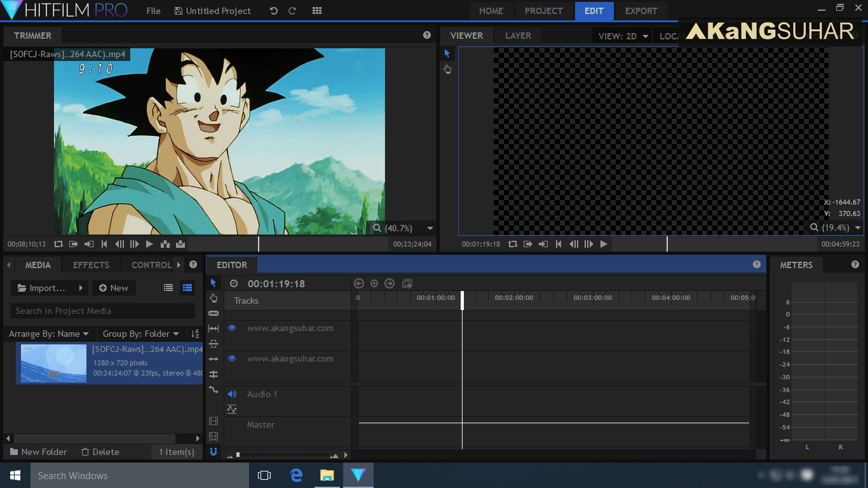This screenshot has width=868, height=488.
Task: Switch Media panel to preview view
Action: [187, 288]
